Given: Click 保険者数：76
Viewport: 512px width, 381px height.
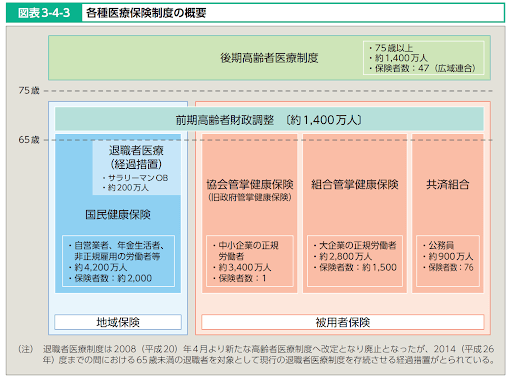Looking at the screenshot, I should click(448, 267).
